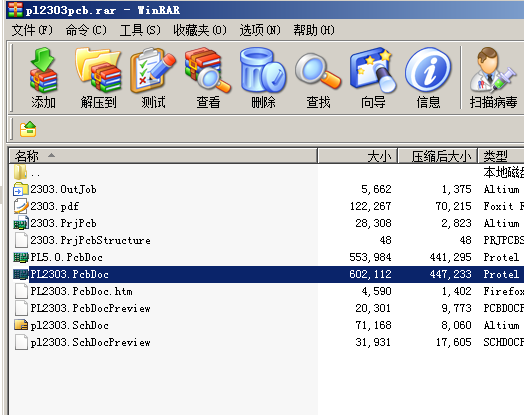The width and height of the screenshot is (524, 415).
Task: Select highlighted file name PL2303.PcbDoc
Action: coord(70,274)
